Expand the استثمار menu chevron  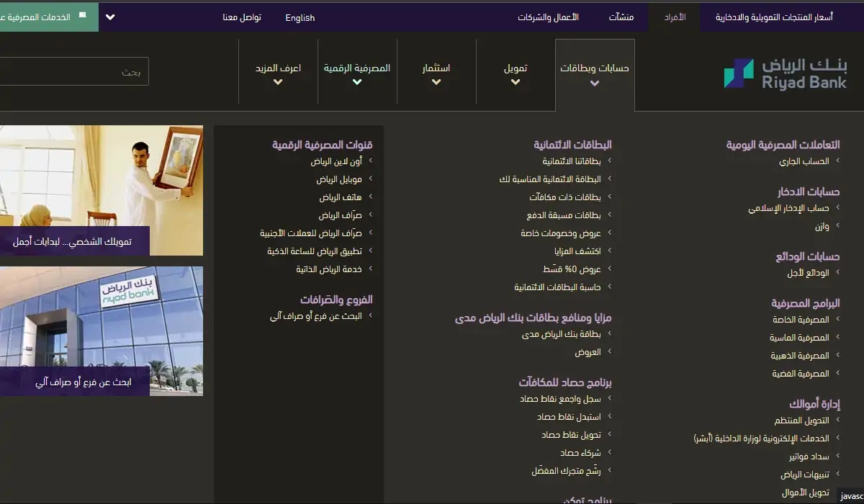436,82
